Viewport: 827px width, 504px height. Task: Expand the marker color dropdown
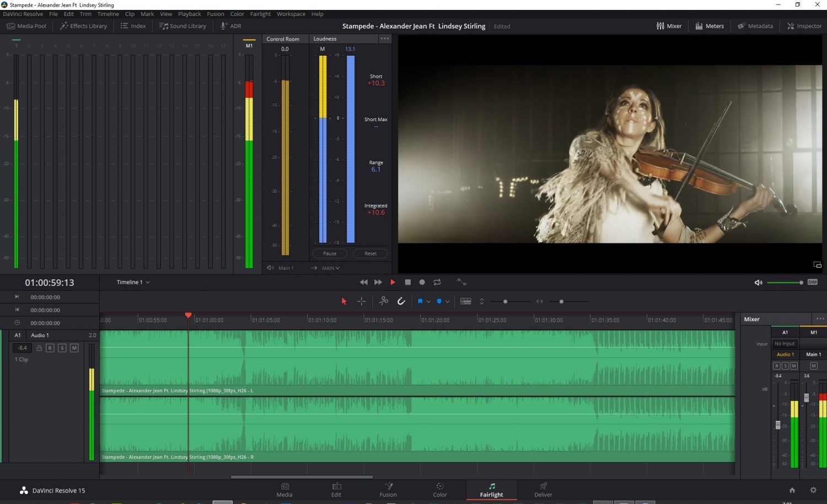[448, 302]
